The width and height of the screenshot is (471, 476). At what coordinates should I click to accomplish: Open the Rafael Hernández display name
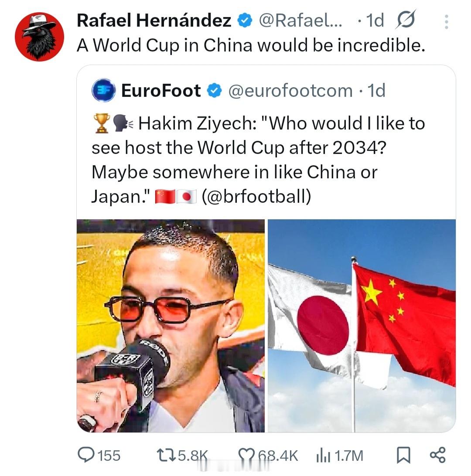click(154, 20)
